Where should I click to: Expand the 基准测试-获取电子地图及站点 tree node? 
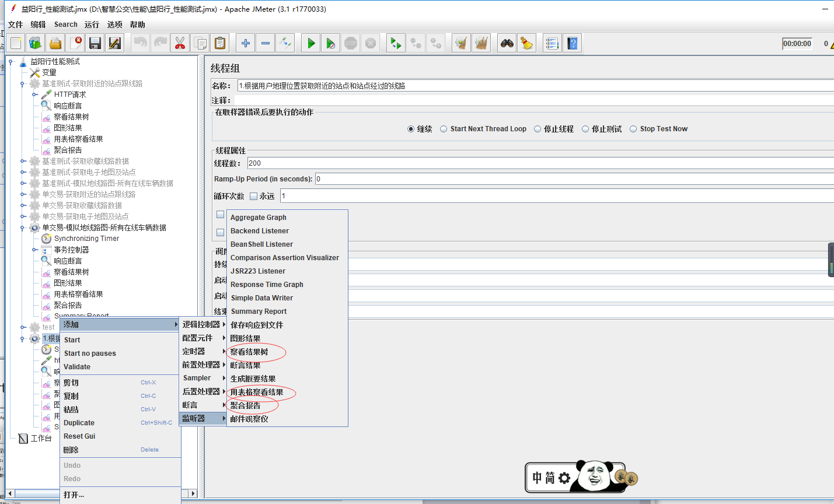pos(23,172)
